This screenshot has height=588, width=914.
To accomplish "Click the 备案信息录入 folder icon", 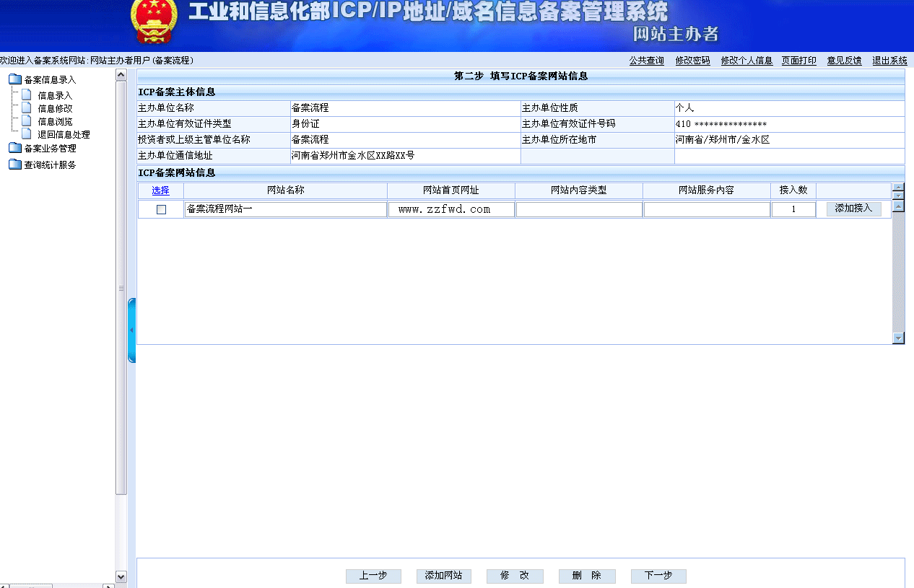I will tap(15, 79).
